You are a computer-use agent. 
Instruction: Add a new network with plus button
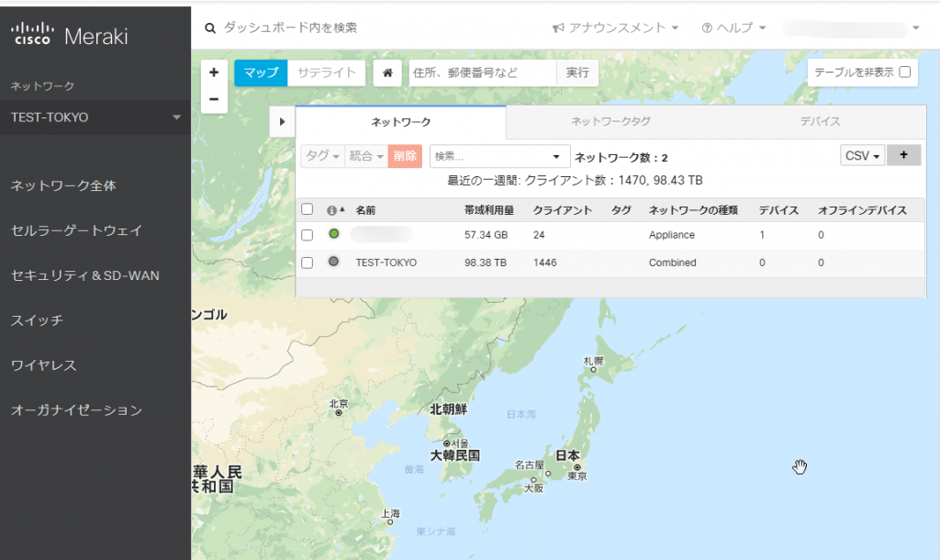click(903, 155)
